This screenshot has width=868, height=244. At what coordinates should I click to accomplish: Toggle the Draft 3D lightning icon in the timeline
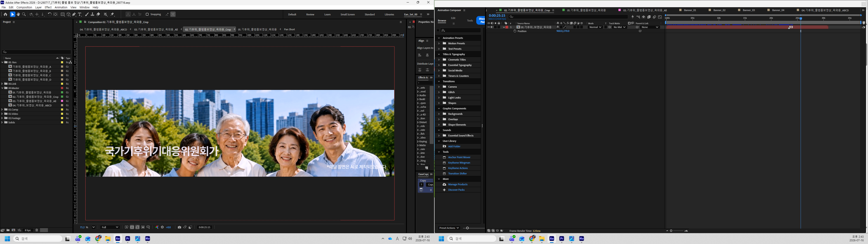632,17
